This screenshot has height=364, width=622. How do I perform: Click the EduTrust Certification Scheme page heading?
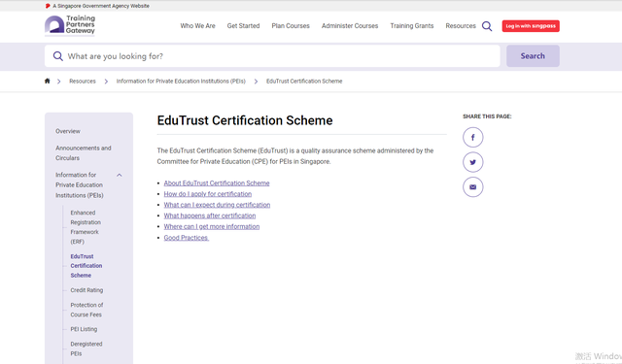[x=245, y=120]
